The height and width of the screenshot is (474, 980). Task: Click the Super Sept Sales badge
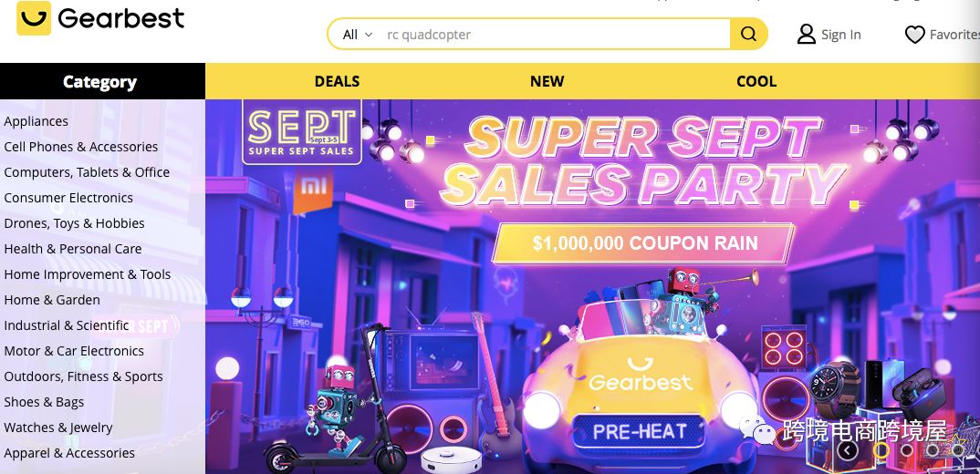pyautogui.click(x=302, y=132)
